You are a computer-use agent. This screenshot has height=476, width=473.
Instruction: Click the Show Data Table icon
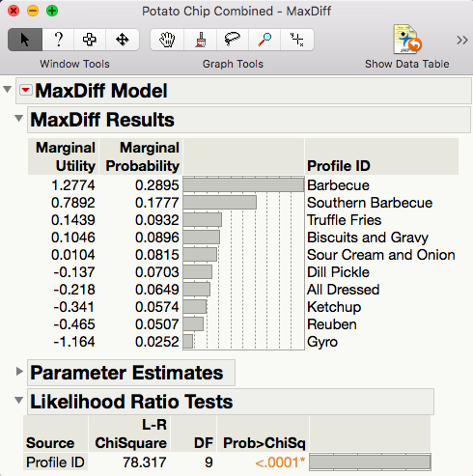tap(406, 40)
